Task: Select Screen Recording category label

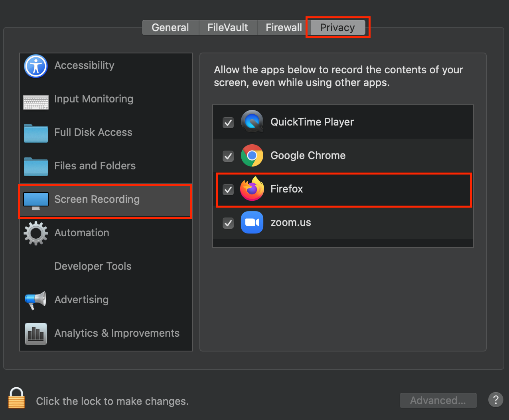Action: click(x=97, y=199)
